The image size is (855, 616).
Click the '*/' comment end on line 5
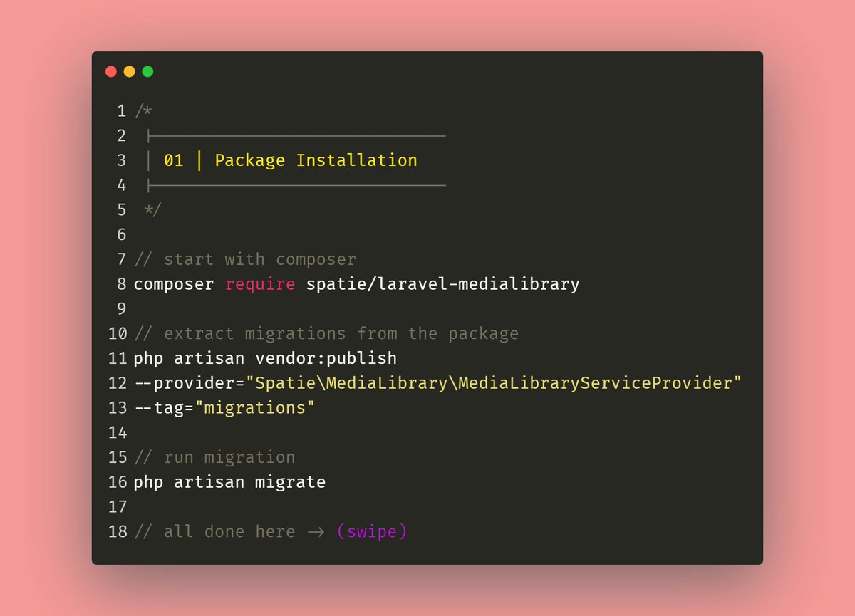pyautogui.click(x=152, y=210)
